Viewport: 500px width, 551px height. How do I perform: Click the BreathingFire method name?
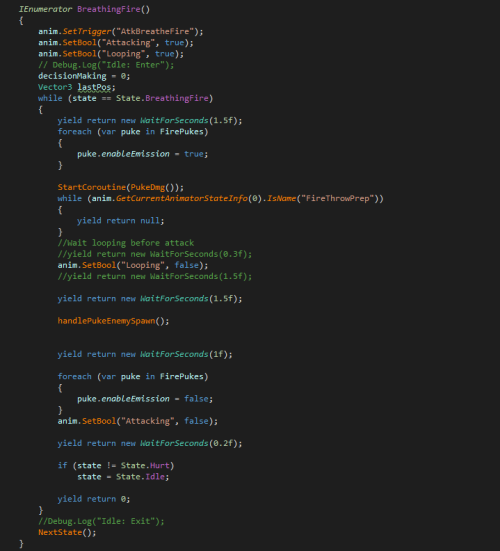[x=109, y=9]
